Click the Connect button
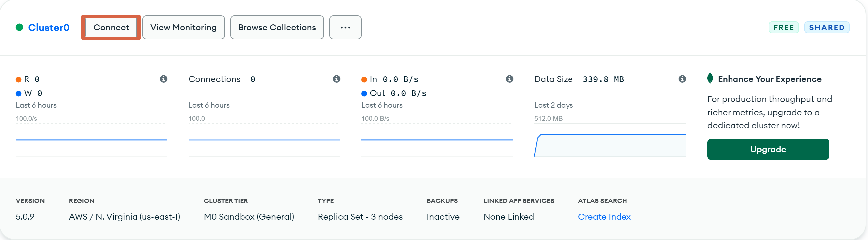Screen dimensions: 868x240 [x=111, y=27]
